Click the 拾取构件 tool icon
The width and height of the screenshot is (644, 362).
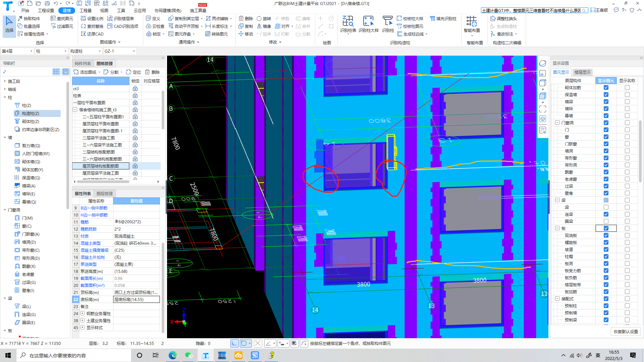click(20, 18)
